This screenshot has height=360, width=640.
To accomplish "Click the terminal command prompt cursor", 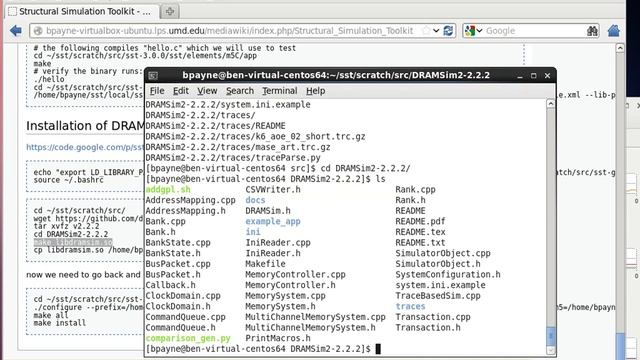I will tap(378, 349).
